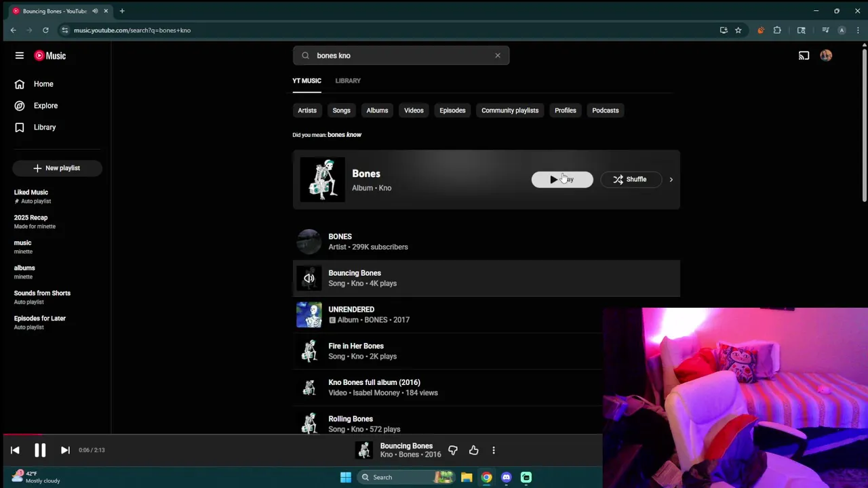Open the player bar three-dot menu
The image size is (868, 488).
pos(494,450)
